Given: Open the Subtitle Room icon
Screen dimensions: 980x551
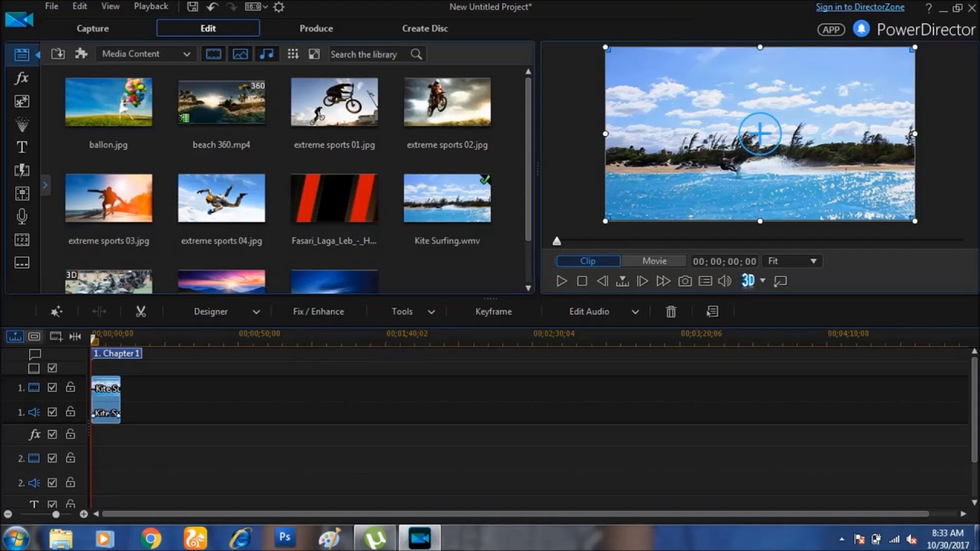Looking at the screenshot, I should click(21, 262).
